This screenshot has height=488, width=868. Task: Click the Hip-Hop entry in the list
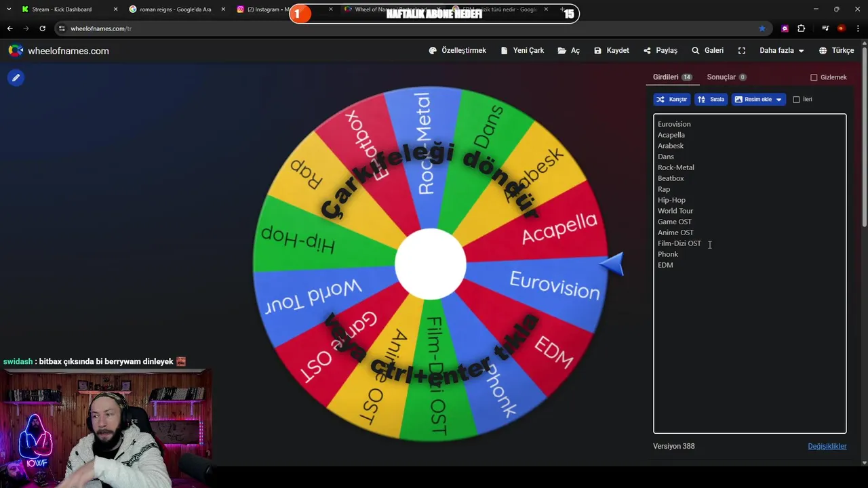pos(671,200)
